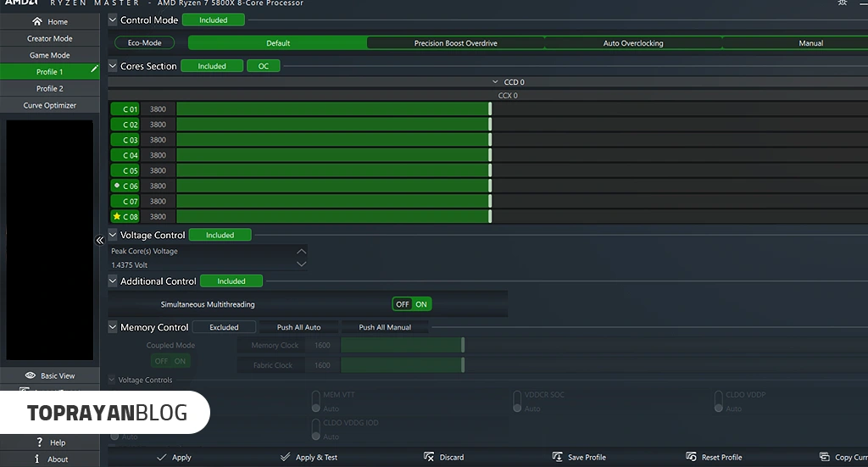This screenshot has height=467, width=868.
Task: Select core C 05 label
Action: 125,170
